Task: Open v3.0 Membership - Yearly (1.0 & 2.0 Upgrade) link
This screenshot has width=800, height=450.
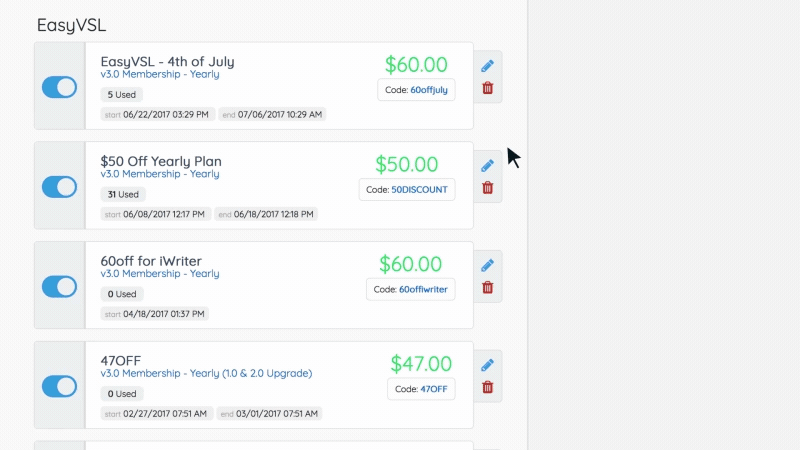Action: click(x=206, y=373)
